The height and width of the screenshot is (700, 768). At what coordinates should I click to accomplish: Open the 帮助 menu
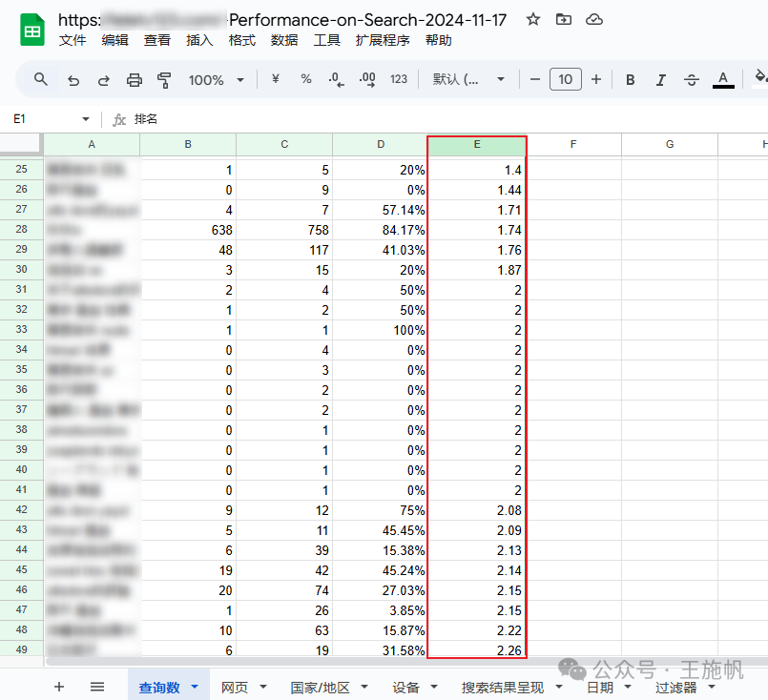click(438, 40)
